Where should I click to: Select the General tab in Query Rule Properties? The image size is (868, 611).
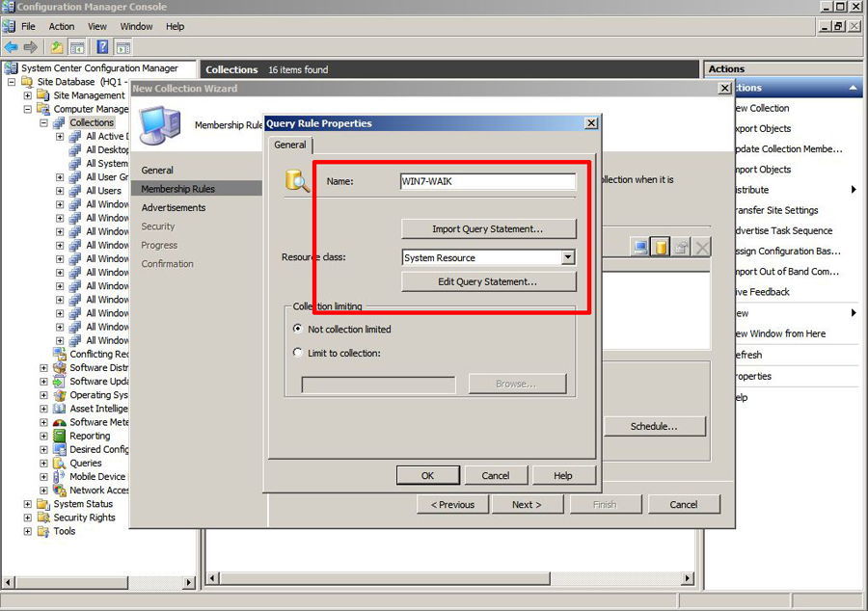(x=290, y=145)
